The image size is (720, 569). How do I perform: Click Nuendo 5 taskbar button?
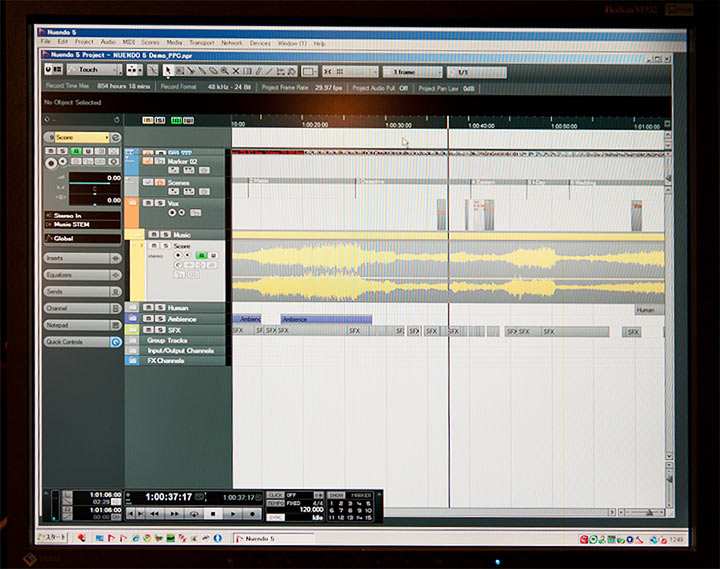(274, 538)
